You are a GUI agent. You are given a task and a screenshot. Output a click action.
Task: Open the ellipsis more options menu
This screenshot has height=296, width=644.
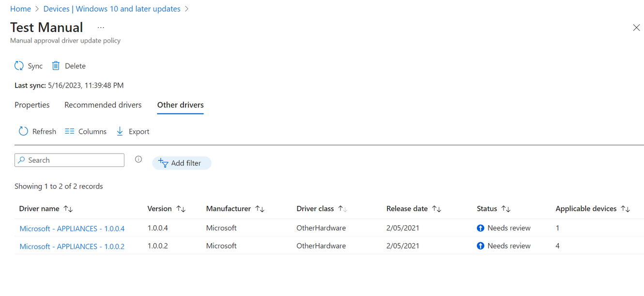pos(101,28)
